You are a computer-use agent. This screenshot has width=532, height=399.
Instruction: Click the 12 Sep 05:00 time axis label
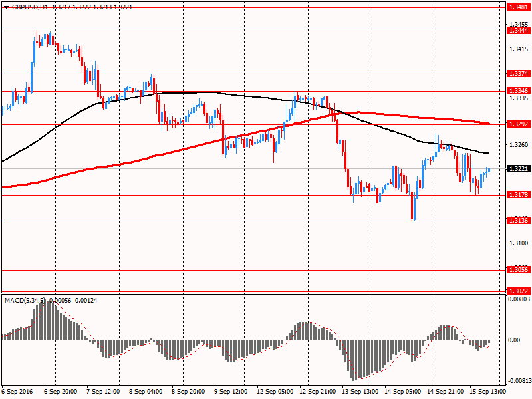click(x=275, y=392)
